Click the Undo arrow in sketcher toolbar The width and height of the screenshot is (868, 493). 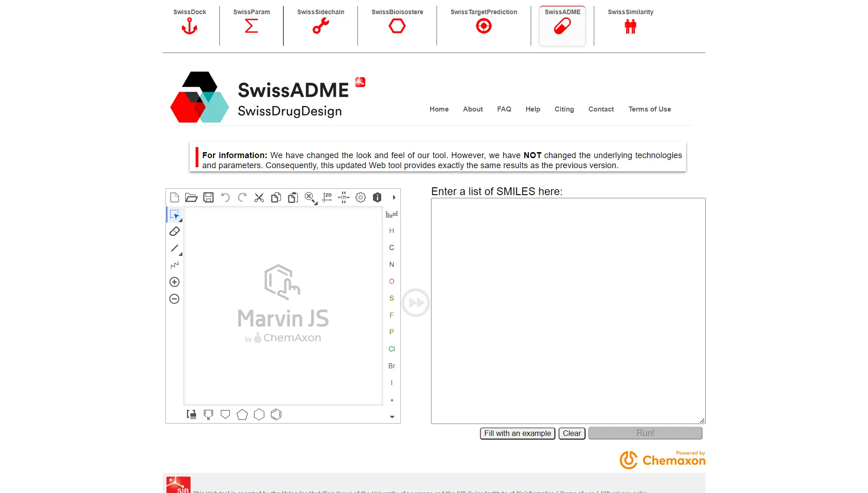point(225,197)
